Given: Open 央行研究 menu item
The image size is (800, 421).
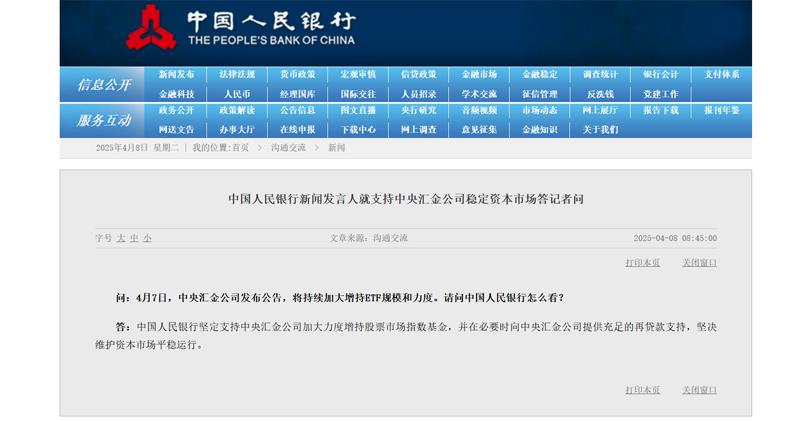Looking at the screenshot, I should pos(418,110).
